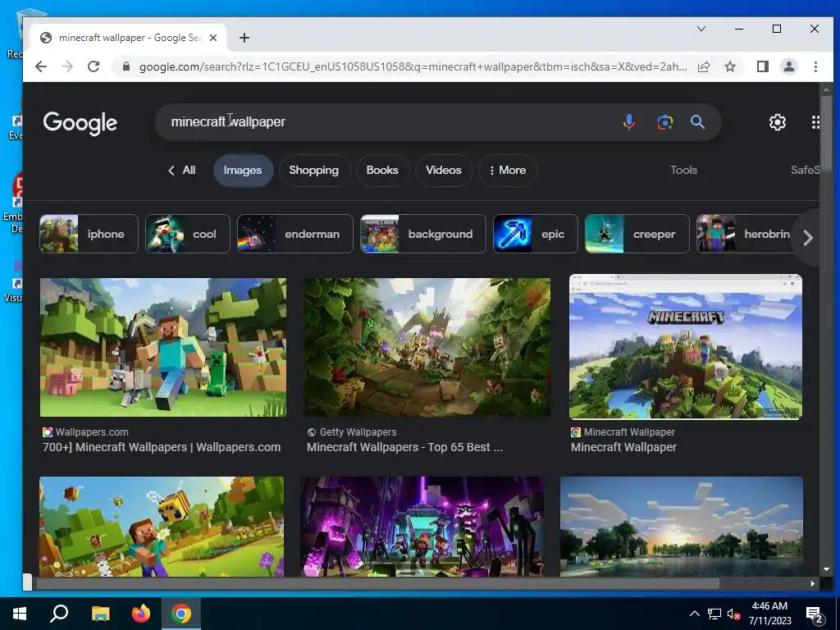The height and width of the screenshot is (630, 840).
Task: Reload the page with refresh icon
Action: tap(94, 66)
